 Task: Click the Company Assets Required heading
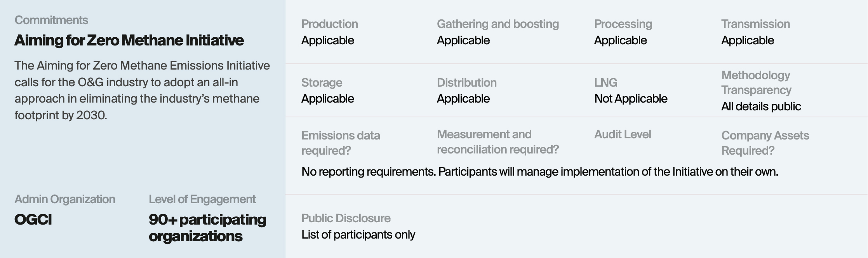click(x=765, y=143)
